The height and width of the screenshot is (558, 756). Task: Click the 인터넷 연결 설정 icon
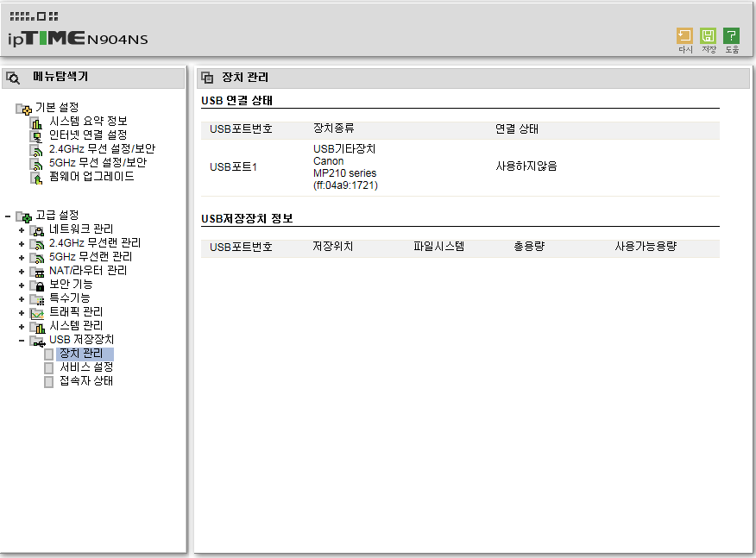point(36,137)
